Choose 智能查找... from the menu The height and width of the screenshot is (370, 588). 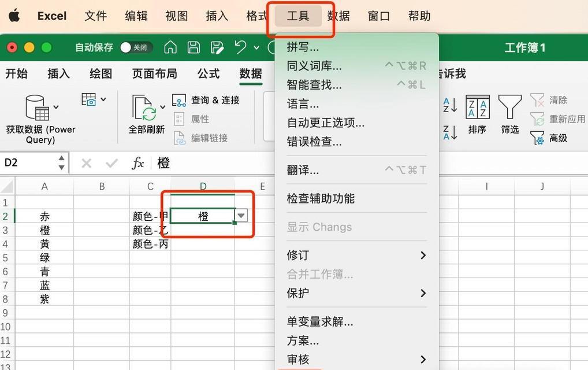tap(357, 85)
